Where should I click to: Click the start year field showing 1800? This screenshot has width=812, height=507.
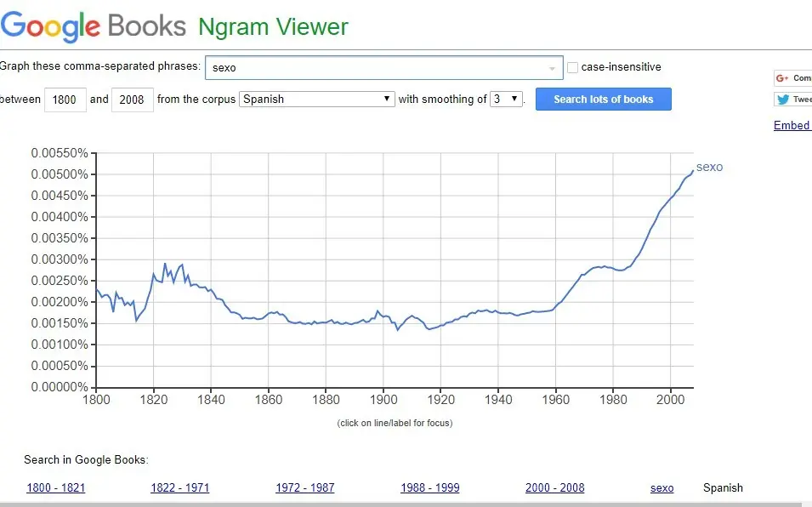(65, 100)
